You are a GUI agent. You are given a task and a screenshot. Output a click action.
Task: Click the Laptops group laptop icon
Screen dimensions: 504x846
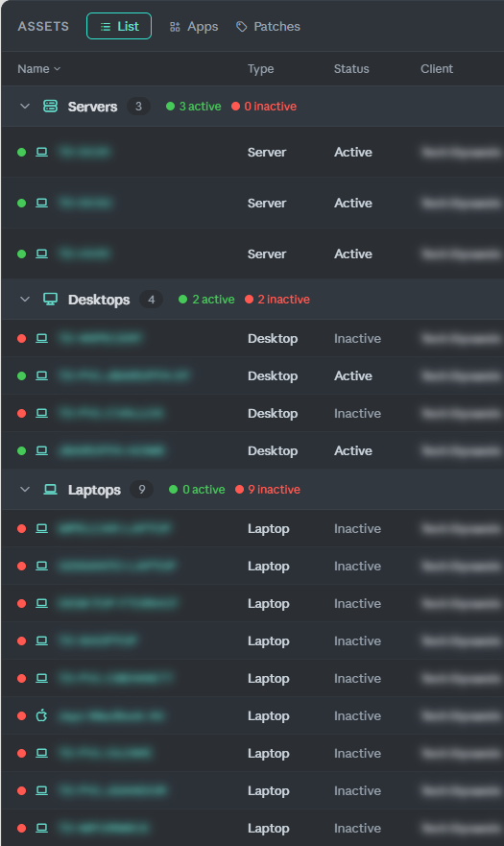[50, 490]
